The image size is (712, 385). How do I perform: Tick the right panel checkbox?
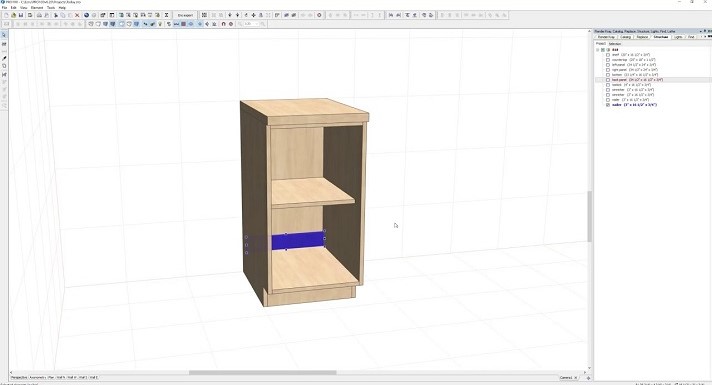pos(608,70)
